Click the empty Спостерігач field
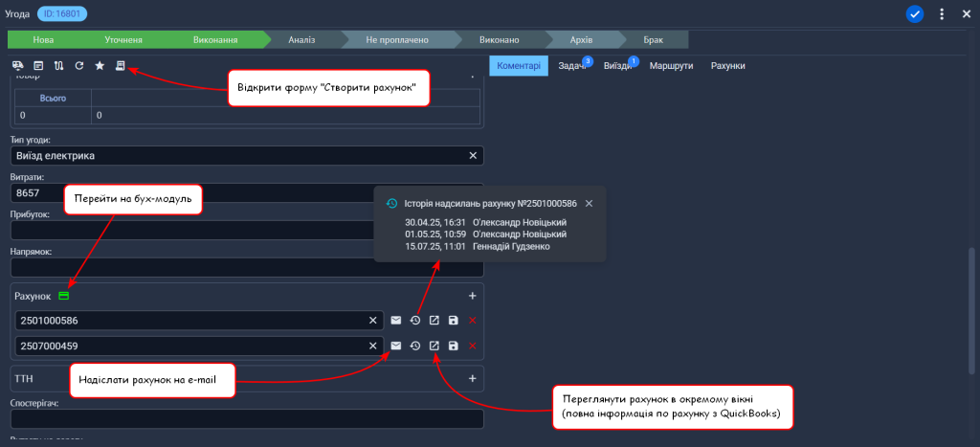Image resolution: width=980 pixels, height=447 pixels. [247, 419]
